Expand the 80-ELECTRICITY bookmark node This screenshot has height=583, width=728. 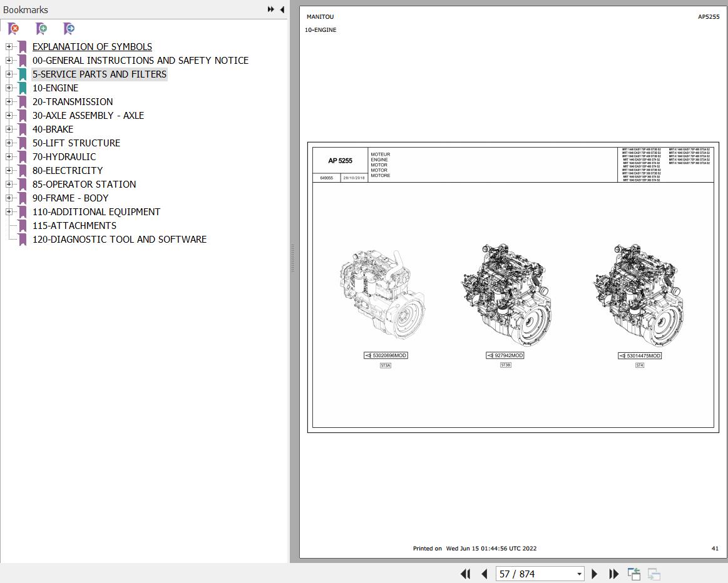click(9, 170)
